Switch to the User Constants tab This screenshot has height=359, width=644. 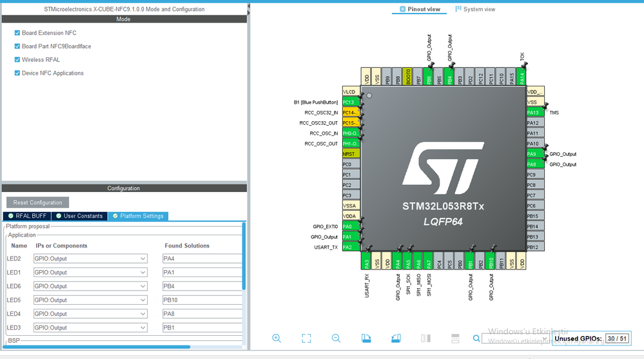pos(79,216)
